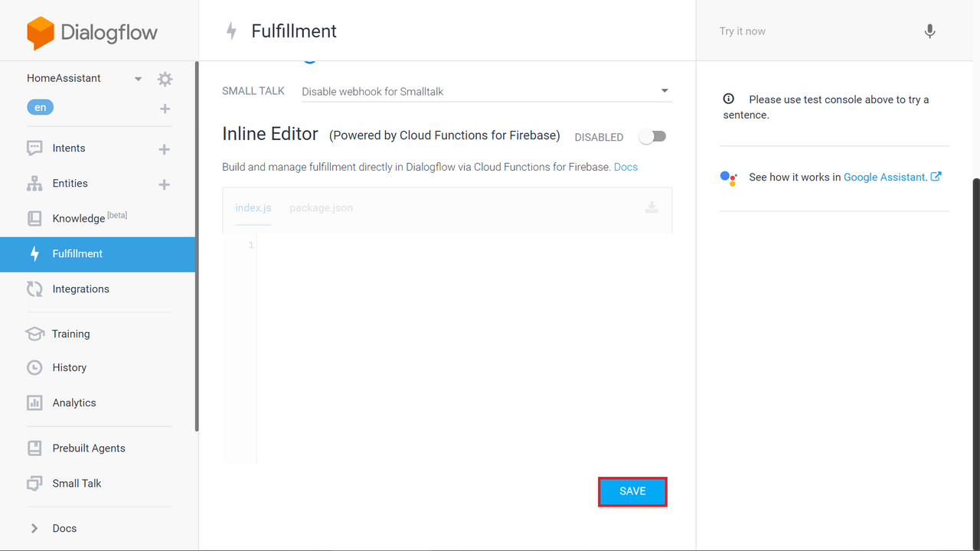Add a language with the plus beside en
Viewport: 980px width, 551px height.
coord(165,109)
